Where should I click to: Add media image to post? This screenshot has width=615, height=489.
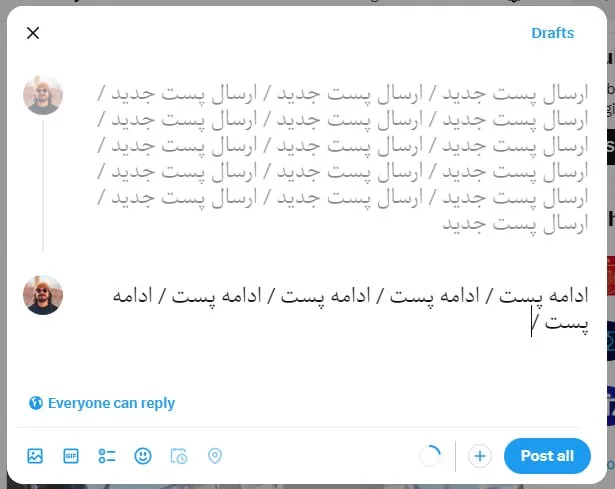coord(35,456)
